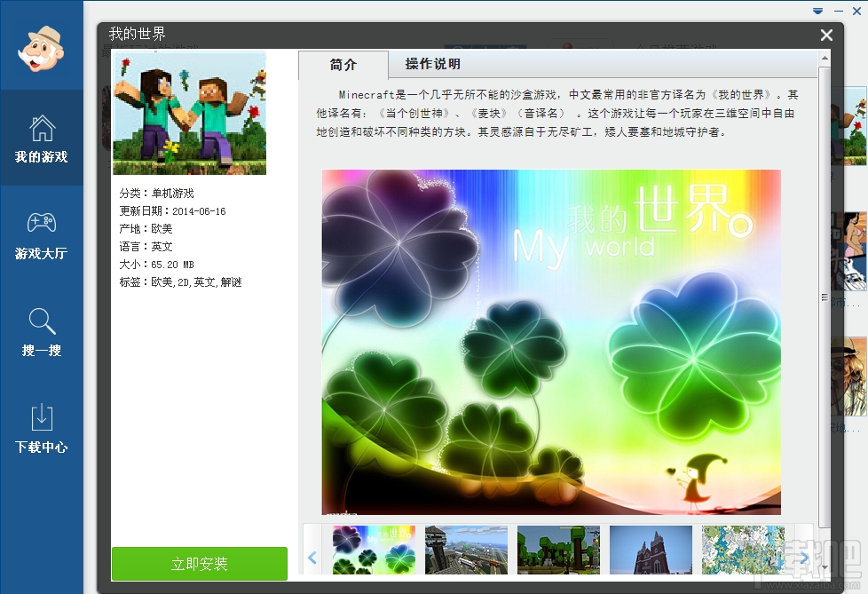Go back using the left blue arrow
This screenshot has height=594, width=868.
pyautogui.click(x=312, y=555)
